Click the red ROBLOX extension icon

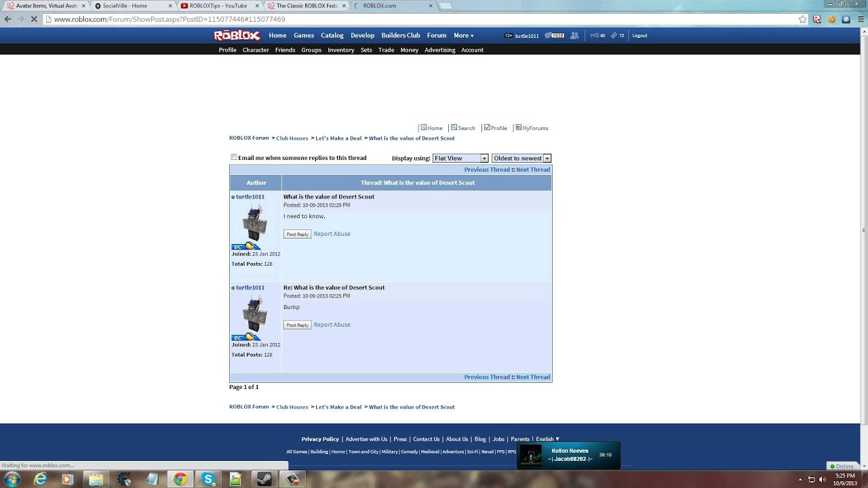817,19
